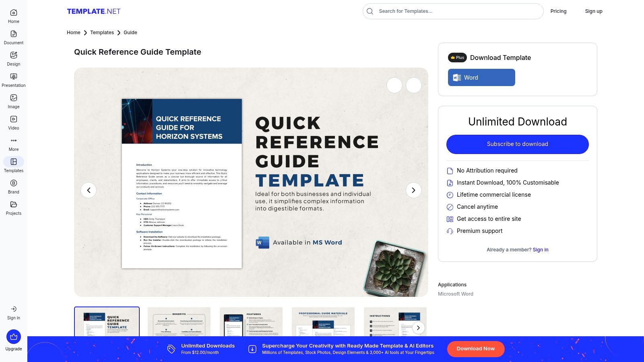Click the next-image arrow on the preview carousel
The height and width of the screenshot is (362, 644).
[413, 190]
